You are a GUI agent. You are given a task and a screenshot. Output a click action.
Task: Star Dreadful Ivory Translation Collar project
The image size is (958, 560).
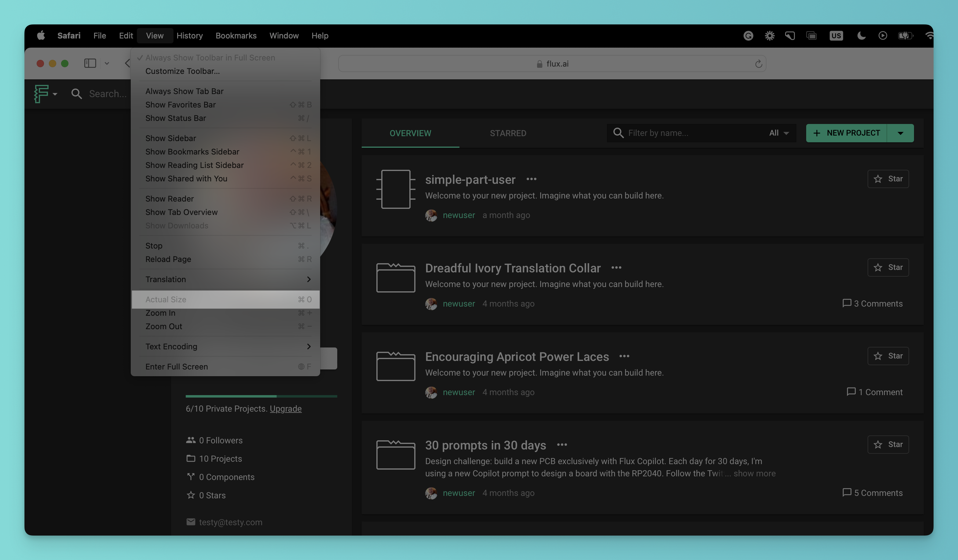[x=888, y=267]
